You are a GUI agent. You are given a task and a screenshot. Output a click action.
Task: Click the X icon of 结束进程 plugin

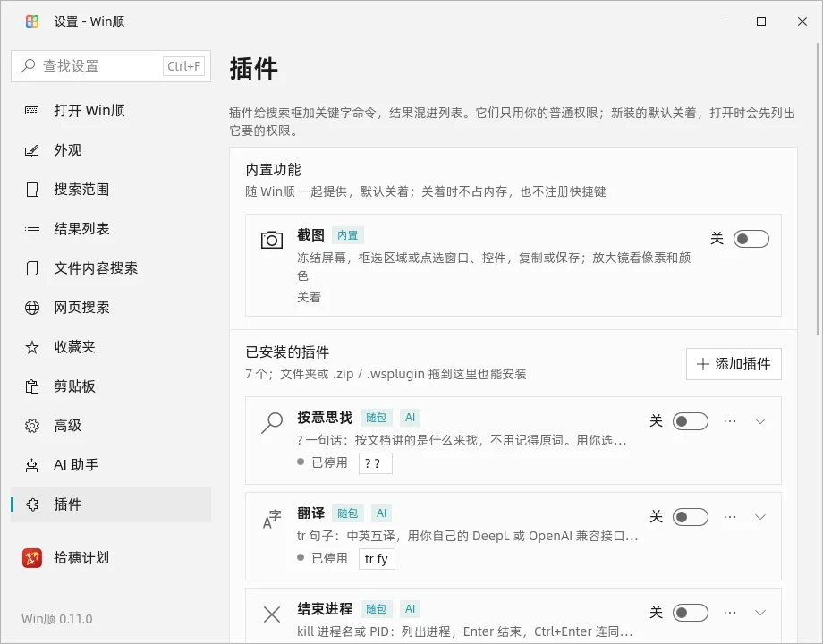click(272, 614)
